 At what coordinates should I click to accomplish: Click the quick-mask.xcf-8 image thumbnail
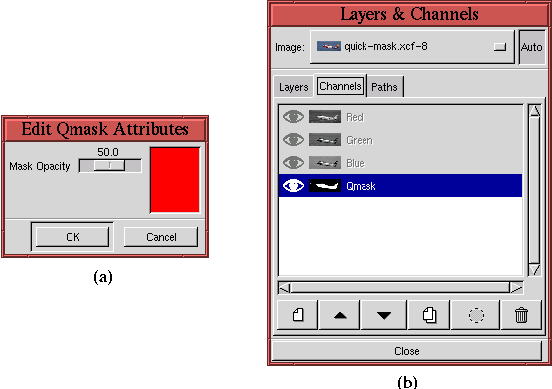pos(328,46)
